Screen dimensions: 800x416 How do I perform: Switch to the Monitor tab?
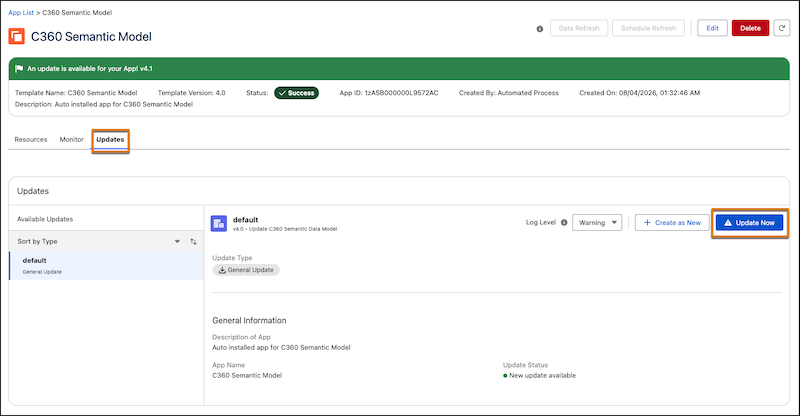(x=71, y=139)
